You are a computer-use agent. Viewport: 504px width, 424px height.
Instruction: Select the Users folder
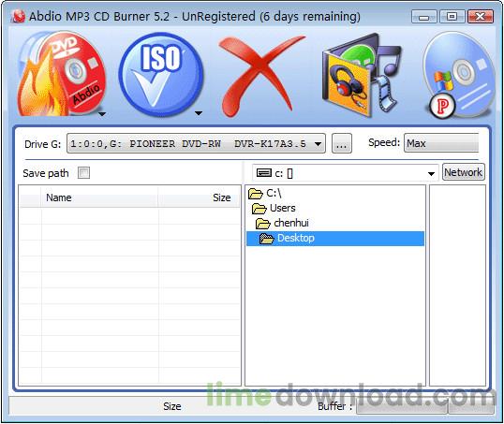[x=335, y=208]
